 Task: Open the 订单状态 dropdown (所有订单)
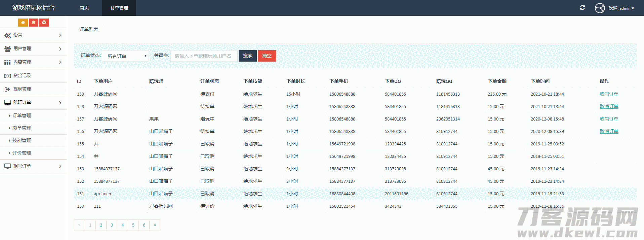(x=125, y=56)
